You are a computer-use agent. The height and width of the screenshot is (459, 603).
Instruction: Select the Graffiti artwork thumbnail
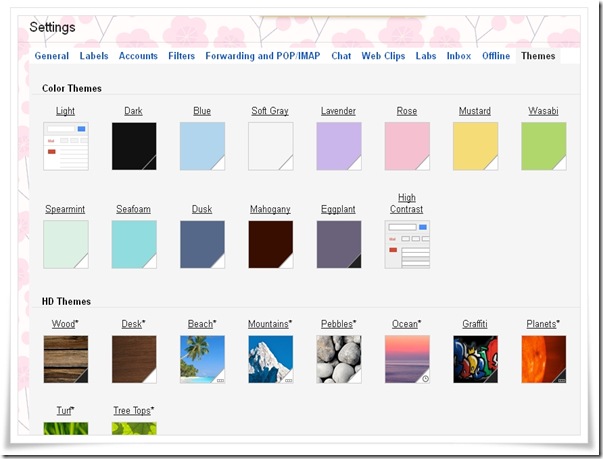(x=475, y=359)
